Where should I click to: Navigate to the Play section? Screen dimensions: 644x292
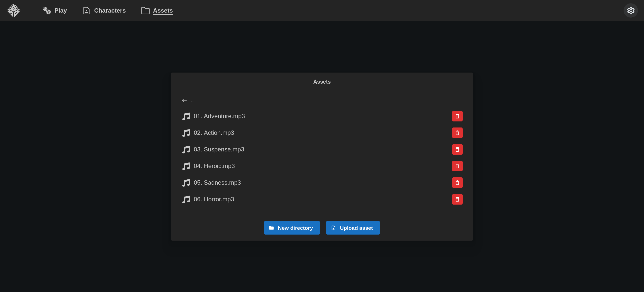pyautogui.click(x=60, y=10)
